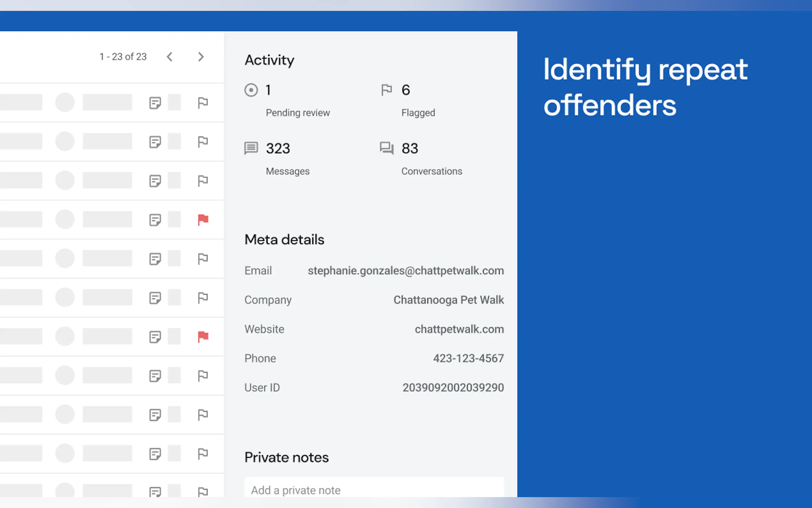Click the previous page chevron arrow
The height and width of the screenshot is (508, 812).
pos(170,57)
